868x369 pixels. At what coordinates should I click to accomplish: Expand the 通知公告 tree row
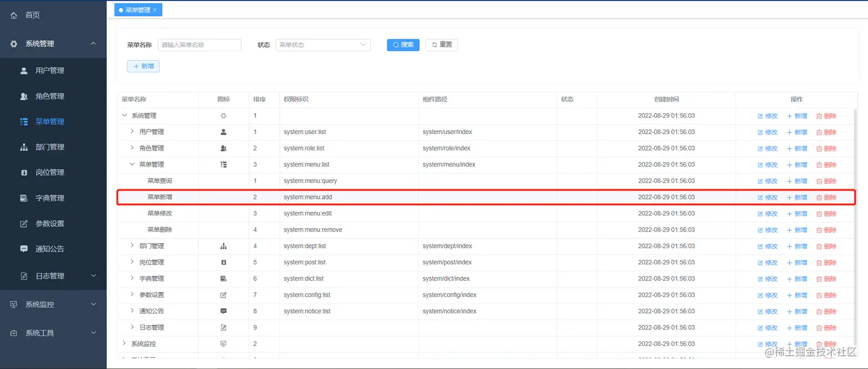[x=133, y=311]
